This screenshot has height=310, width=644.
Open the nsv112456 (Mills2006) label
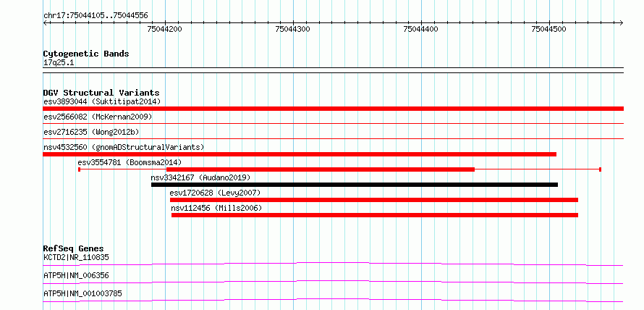point(216,208)
